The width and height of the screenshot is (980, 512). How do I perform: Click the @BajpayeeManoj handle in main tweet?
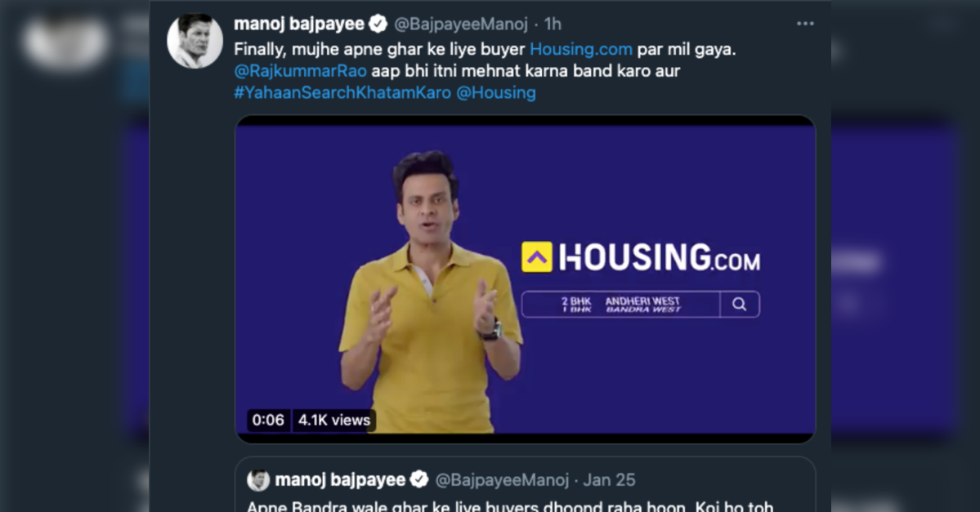[461, 24]
